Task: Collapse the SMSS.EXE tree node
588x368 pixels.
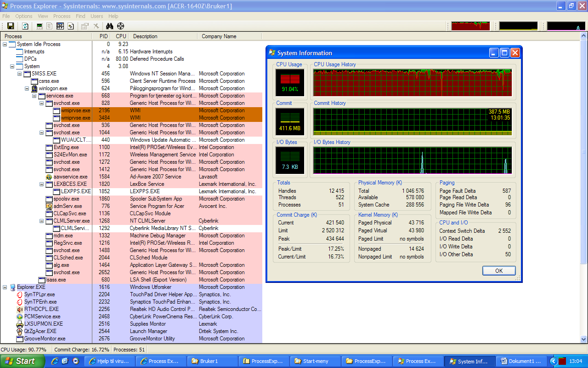Action: (x=20, y=74)
